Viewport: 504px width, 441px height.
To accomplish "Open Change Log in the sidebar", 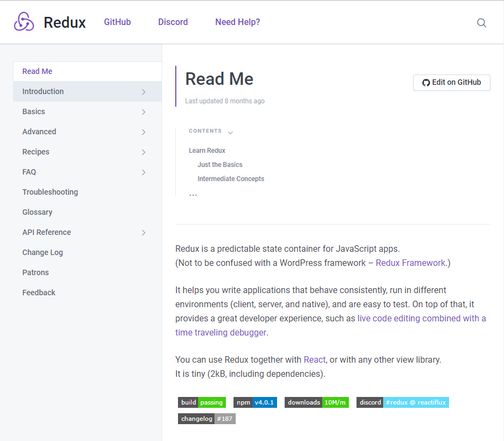I will (88, 252).
